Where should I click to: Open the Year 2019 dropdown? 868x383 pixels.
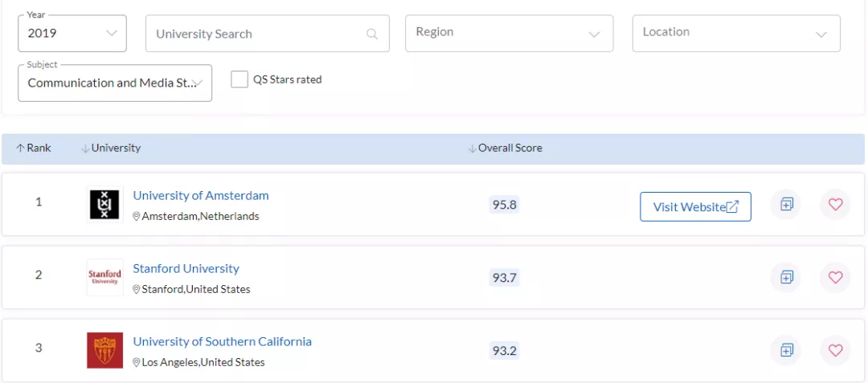[72, 33]
